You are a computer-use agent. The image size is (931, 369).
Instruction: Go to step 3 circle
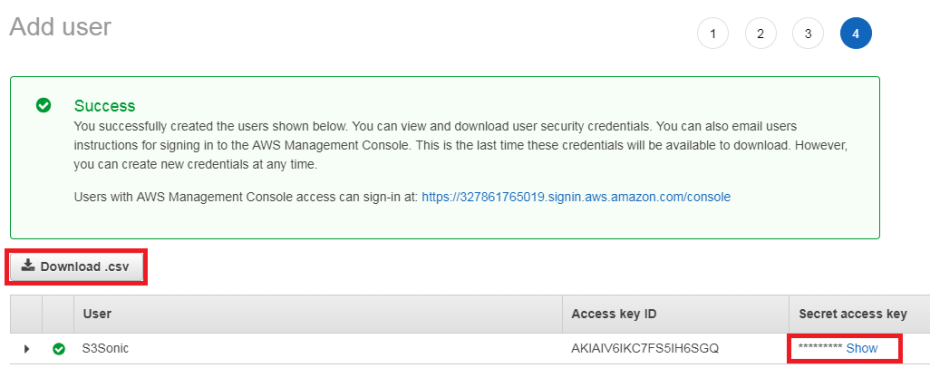point(808,33)
